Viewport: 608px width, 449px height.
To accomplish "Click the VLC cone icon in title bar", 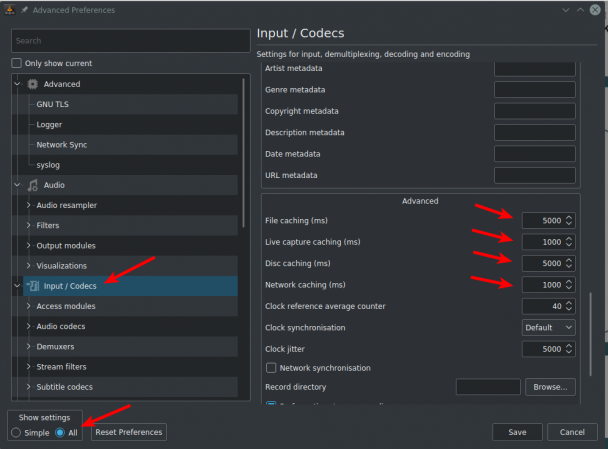I will point(10,10).
